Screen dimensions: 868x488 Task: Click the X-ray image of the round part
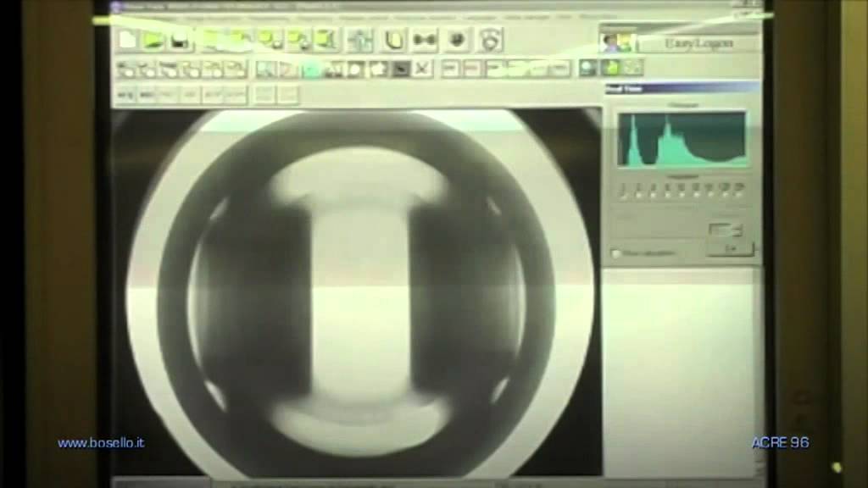pos(357,292)
